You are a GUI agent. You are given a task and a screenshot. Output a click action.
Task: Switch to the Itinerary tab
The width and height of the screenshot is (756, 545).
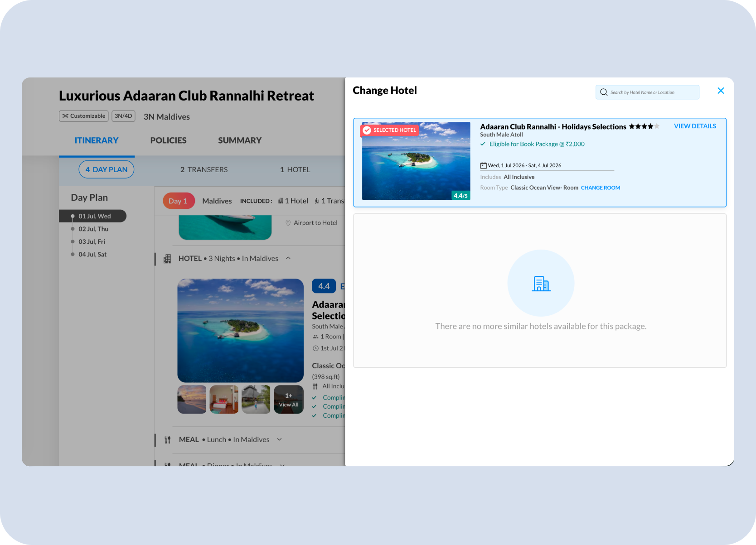[x=97, y=140]
